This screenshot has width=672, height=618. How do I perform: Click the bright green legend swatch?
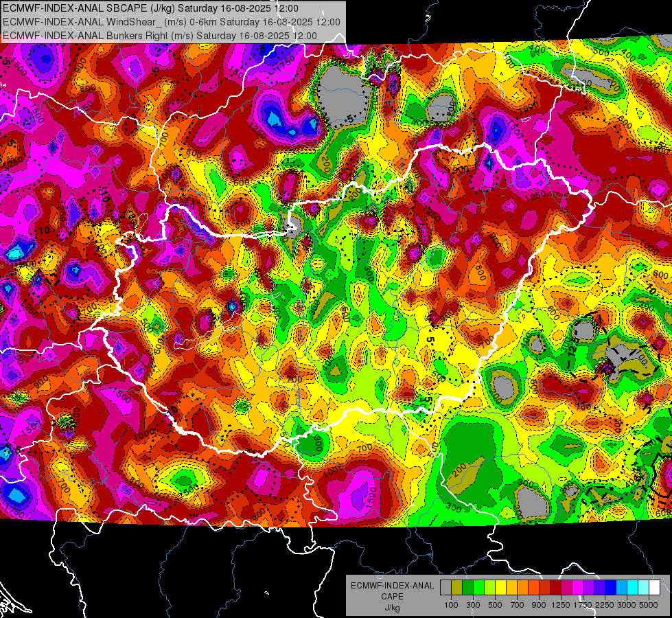click(x=478, y=588)
